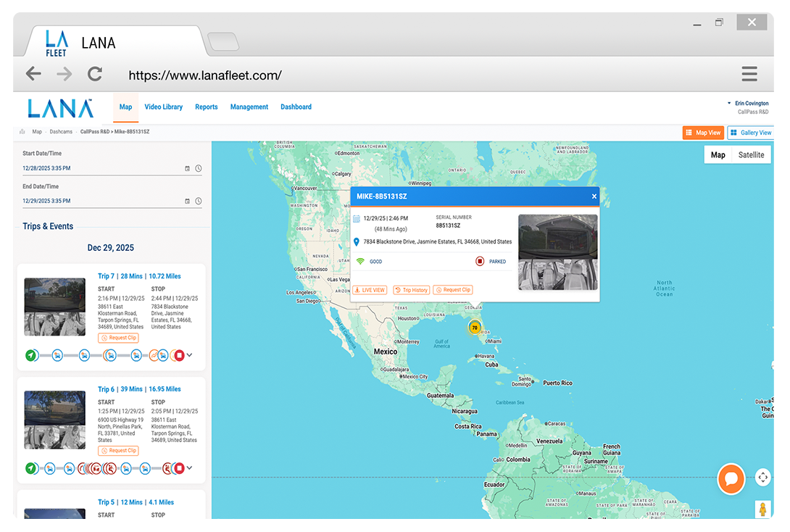
Task: Click the red stop icon on Trip 6 timeline
Action: click(179, 468)
